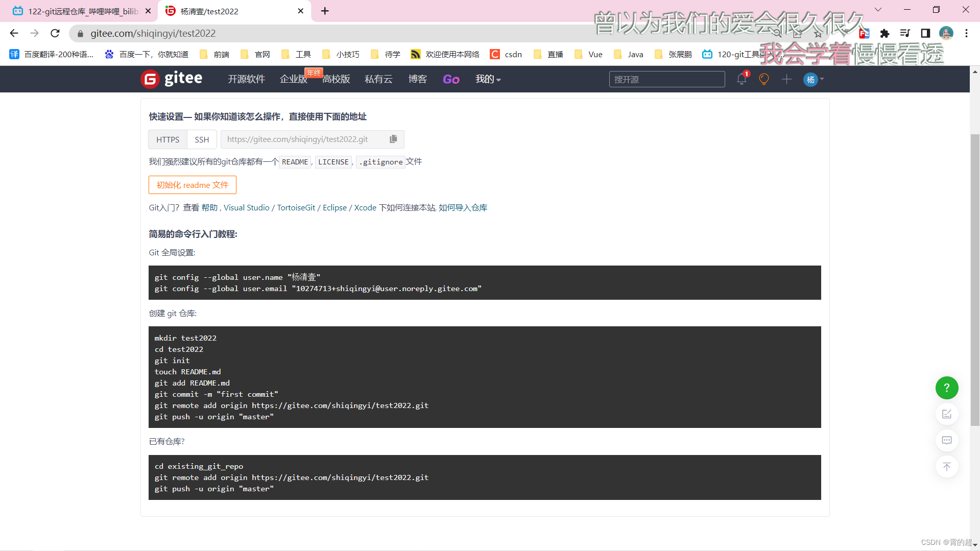The height and width of the screenshot is (551, 980).
Task: Click 初始化 readme 文件 button
Action: 193,185
